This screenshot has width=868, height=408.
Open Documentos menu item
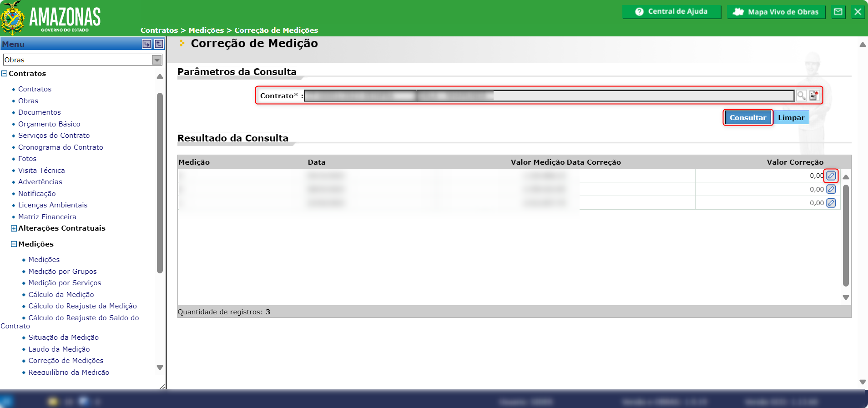tap(40, 112)
